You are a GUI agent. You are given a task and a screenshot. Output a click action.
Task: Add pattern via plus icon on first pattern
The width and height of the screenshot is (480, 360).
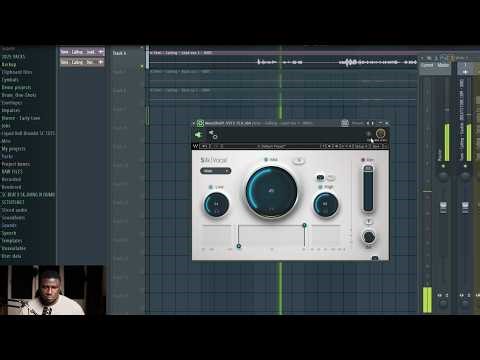coord(101,52)
